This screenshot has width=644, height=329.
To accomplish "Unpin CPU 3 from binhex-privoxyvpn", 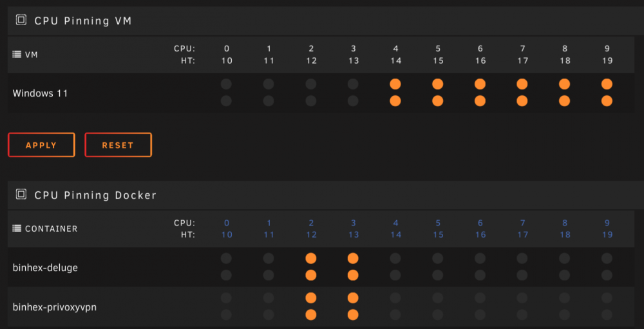I will (353, 298).
